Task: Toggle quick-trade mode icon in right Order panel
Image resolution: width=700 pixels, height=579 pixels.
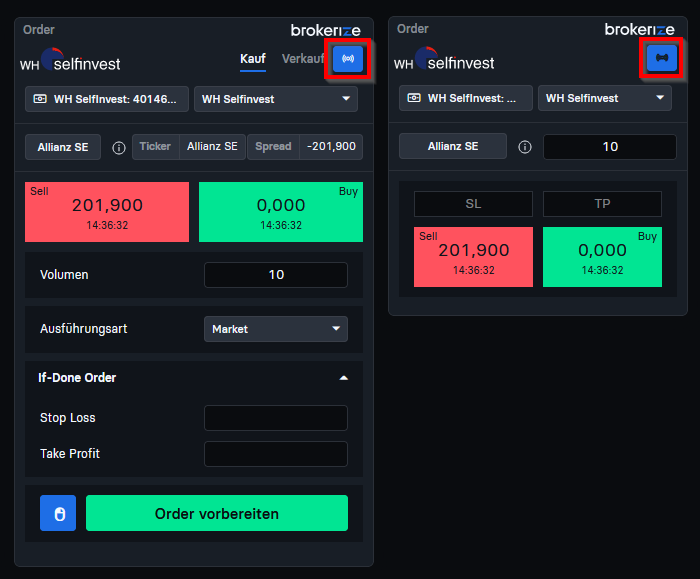Action: point(662,58)
